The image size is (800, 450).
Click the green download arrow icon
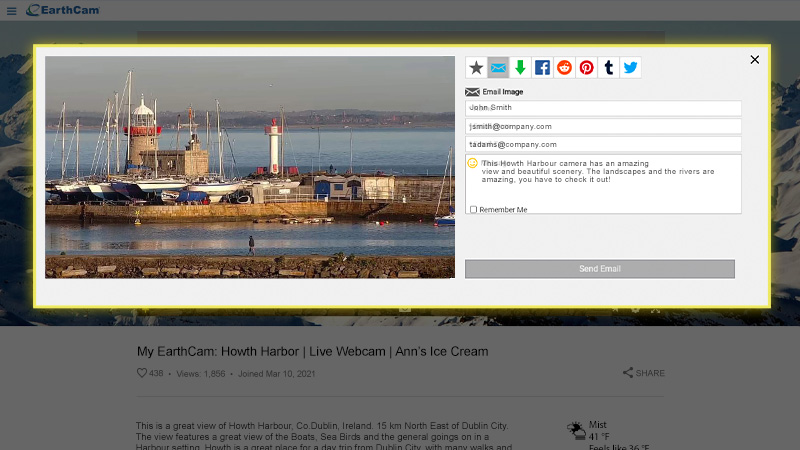pos(520,67)
